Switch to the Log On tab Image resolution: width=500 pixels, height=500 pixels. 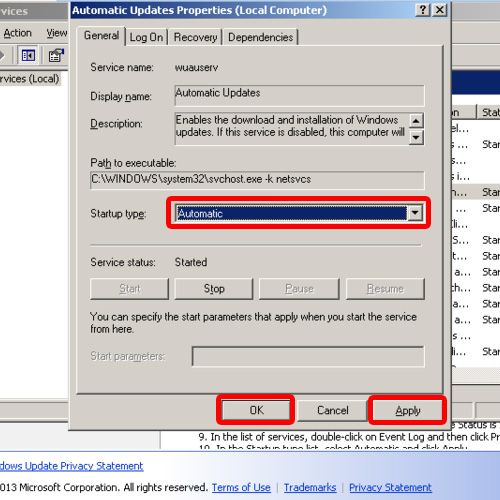tap(146, 37)
